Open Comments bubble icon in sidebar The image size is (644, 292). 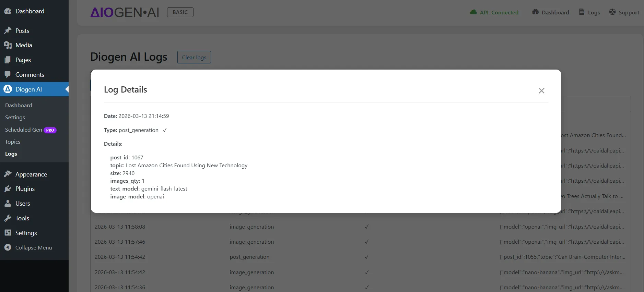(8, 74)
